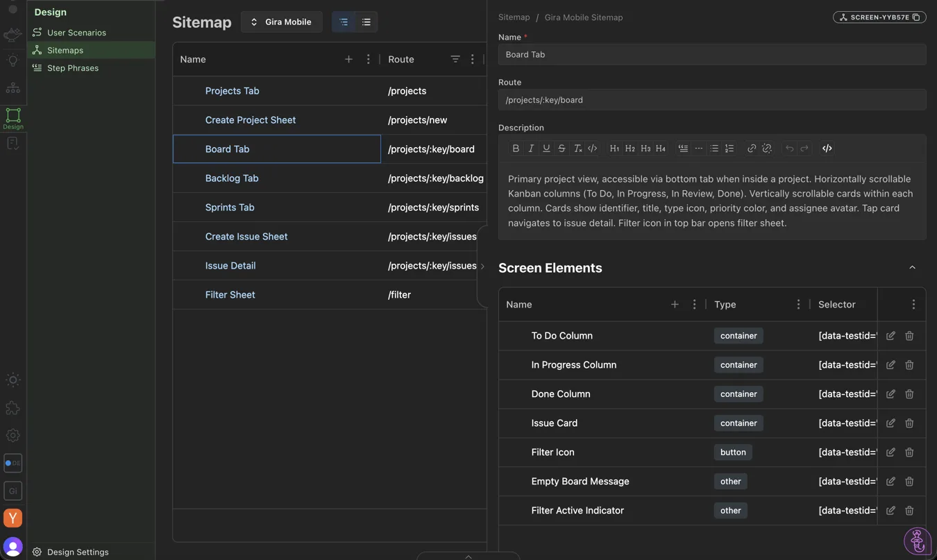Screen dimensions: 937x560
Task: Remove link using unlink icon
Action: click(x=767, y=149)
